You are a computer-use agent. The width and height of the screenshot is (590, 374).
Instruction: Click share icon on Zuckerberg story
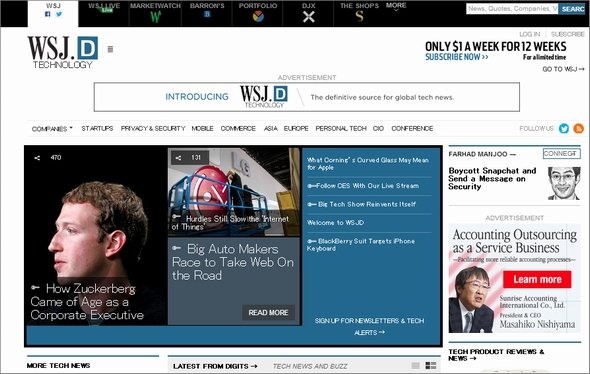(37, 158)
